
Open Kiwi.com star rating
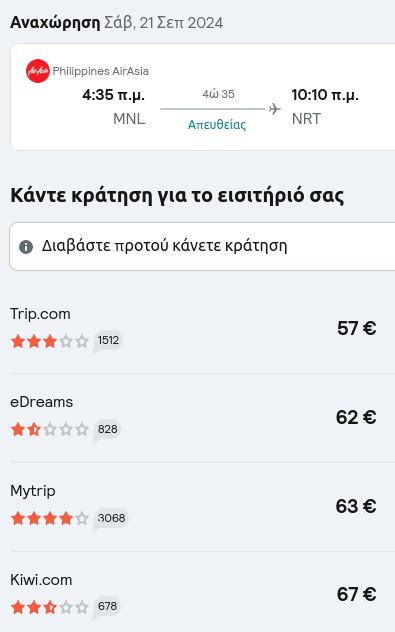click(x=50, y=607)
